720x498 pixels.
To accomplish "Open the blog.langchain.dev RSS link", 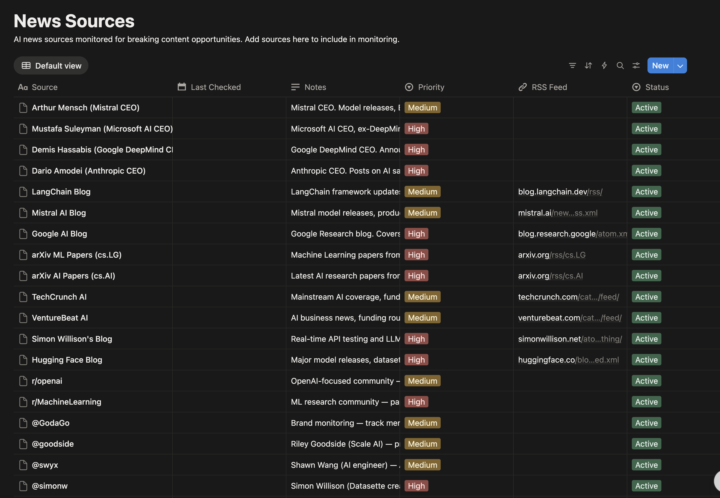I will [x=560, y=192].
